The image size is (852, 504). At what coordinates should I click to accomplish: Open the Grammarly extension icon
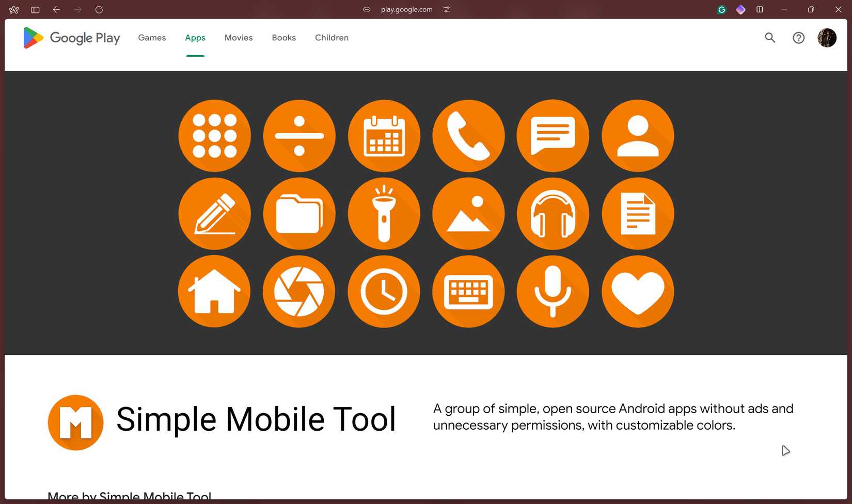722,9
